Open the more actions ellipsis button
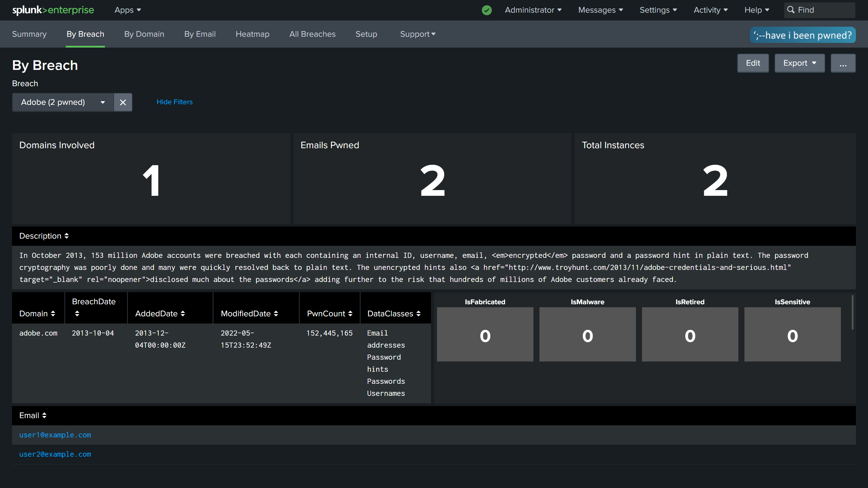868x488 pixels. click(x=843, y=63)
